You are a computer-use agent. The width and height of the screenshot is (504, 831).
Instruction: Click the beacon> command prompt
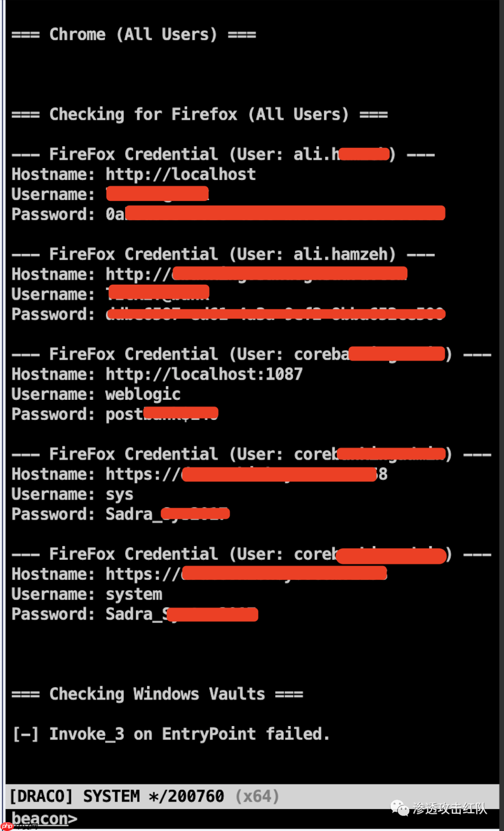(x=44, y=819)
